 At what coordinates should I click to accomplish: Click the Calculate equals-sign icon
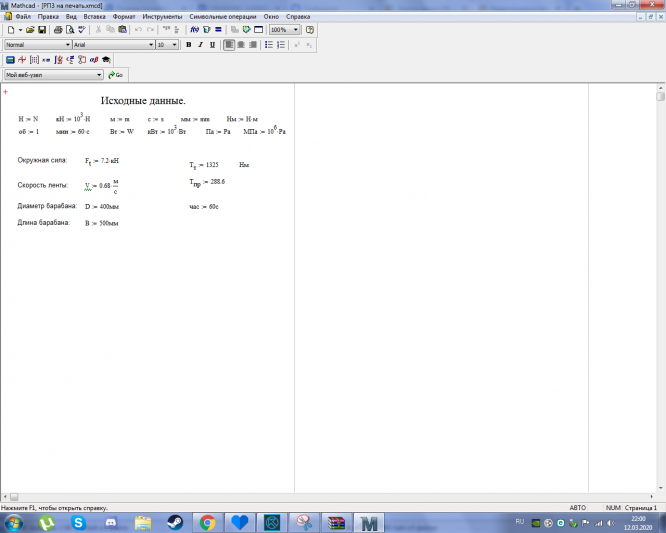point(218,30)
